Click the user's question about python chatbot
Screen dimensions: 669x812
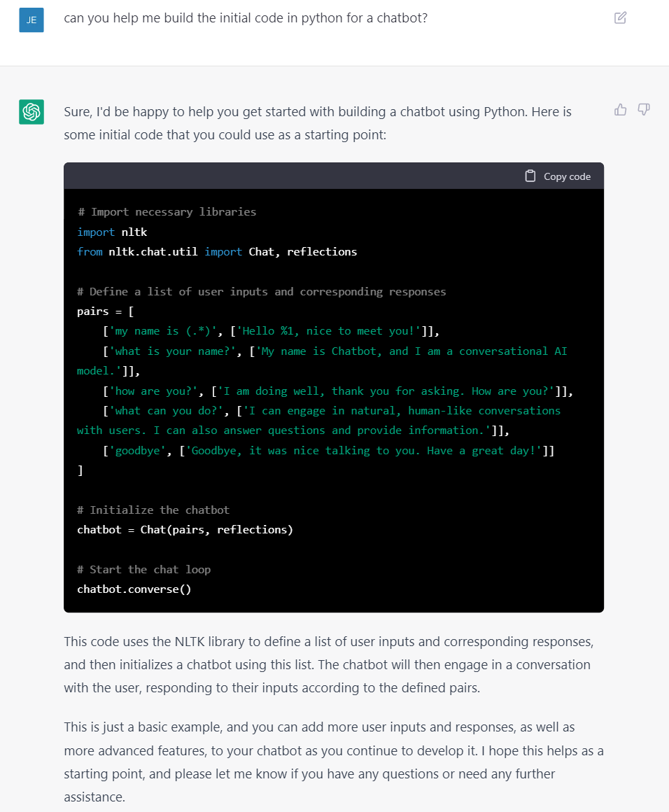point(246,18)
